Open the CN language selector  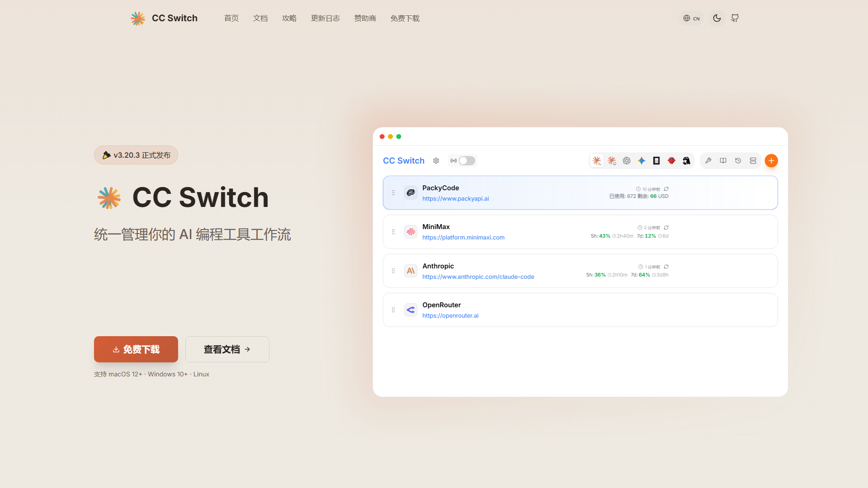click(x=692, y=18)
